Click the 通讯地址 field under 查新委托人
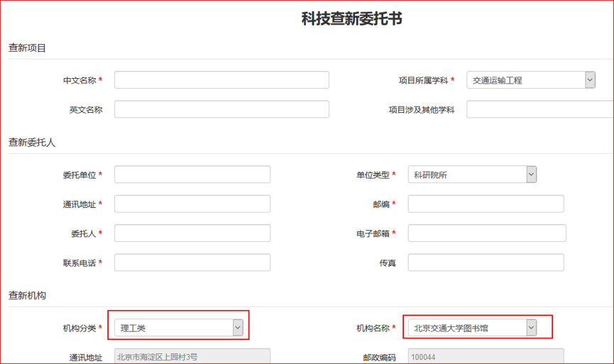This screenshot has height=364, width=614. [192, 204]
